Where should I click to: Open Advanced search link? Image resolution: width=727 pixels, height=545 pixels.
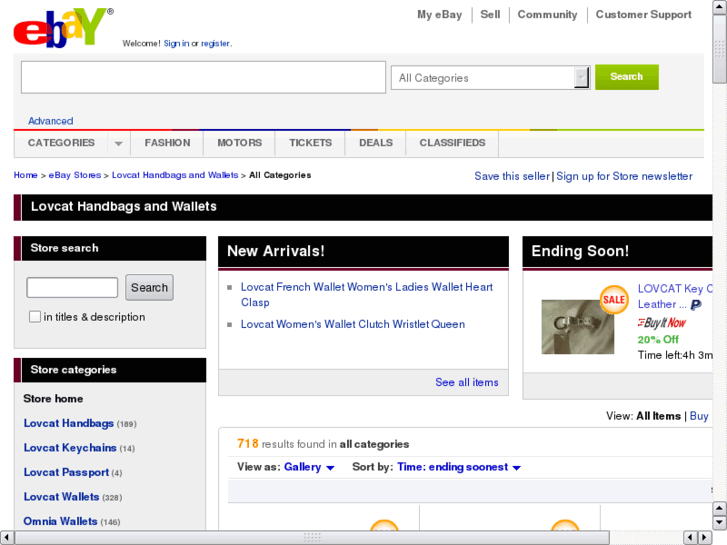tap(51, 121)
